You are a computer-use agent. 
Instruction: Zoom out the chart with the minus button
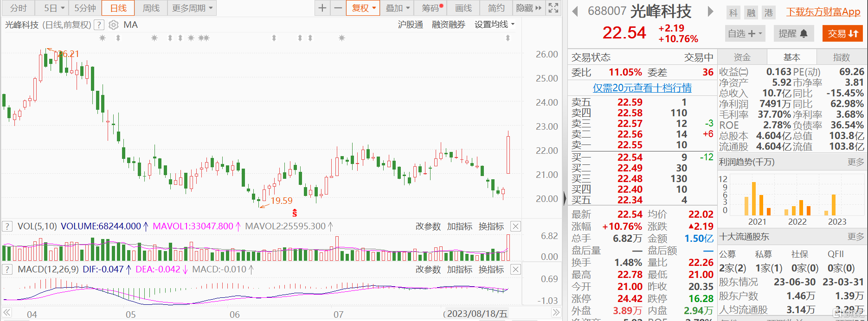[x=338, y=8]
